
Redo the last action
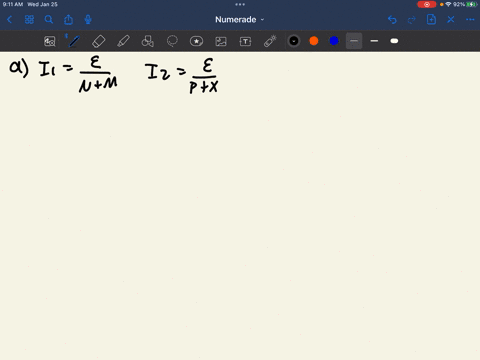coord(412,20)
